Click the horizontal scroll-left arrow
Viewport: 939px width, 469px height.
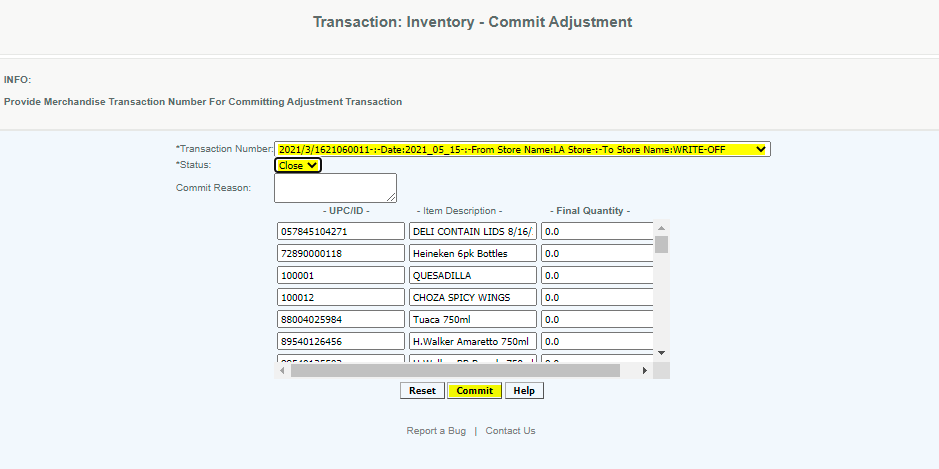(x=283, y=370)
